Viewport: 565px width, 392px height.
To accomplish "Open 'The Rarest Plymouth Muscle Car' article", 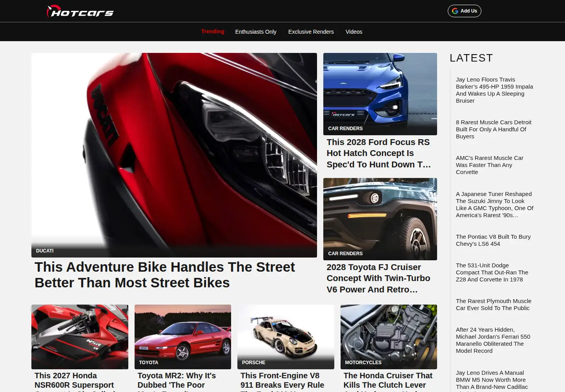I will [x=494, y=305].
